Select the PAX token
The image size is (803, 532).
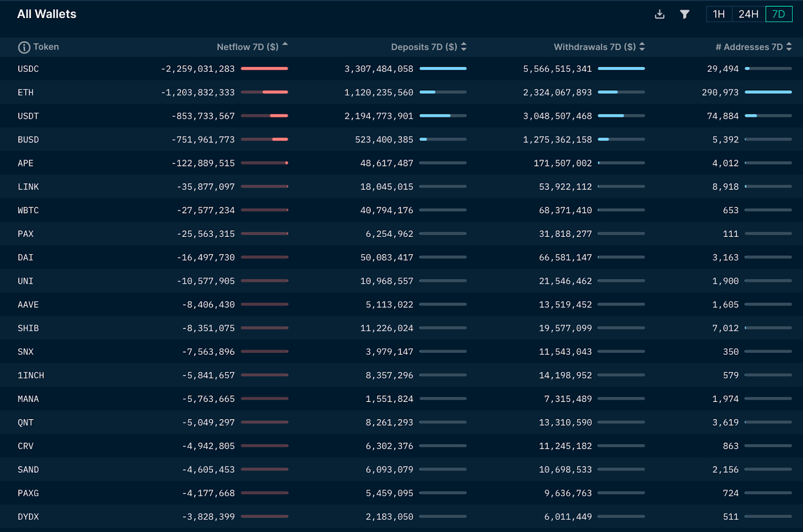point(26,234)
